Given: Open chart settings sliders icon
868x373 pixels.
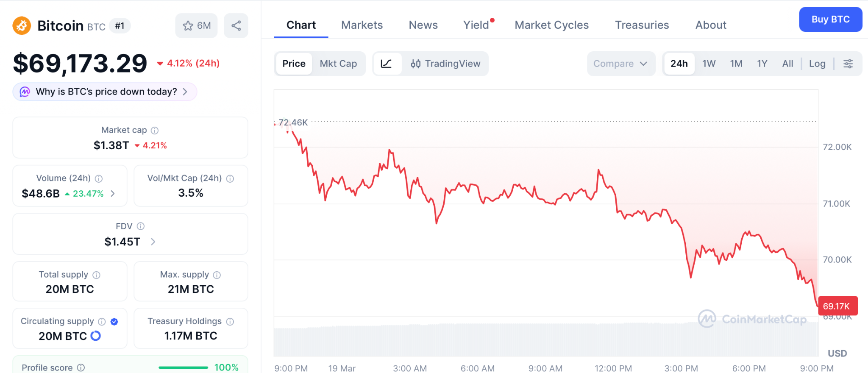Looking at the screenshot, I should point(848,64).
